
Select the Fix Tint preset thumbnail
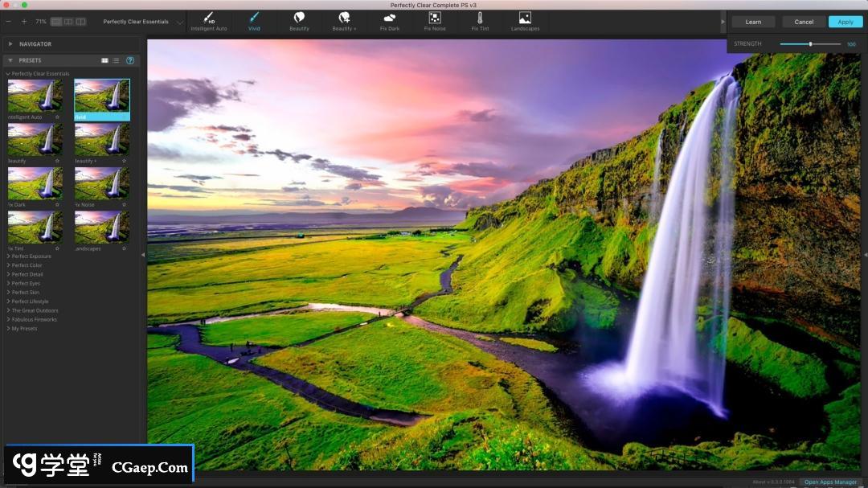click(35, 227)
